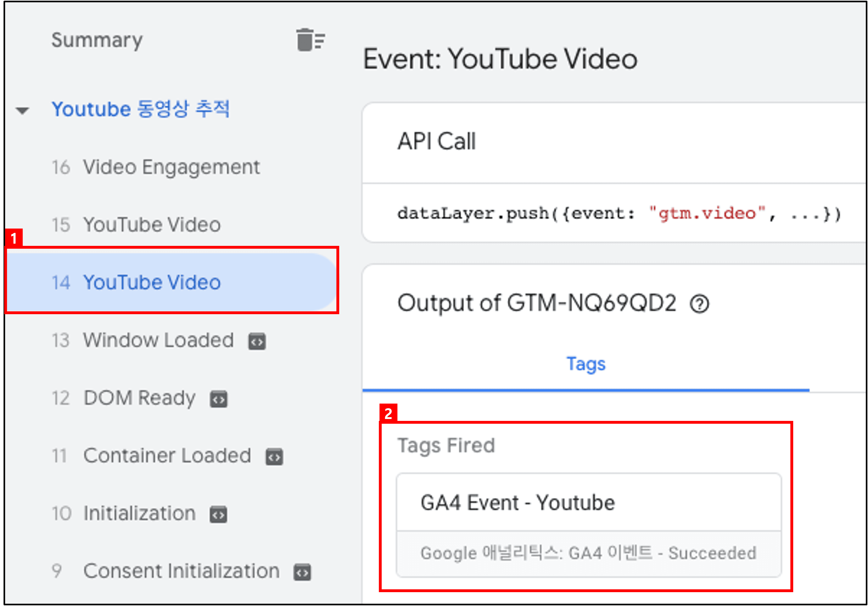868x606 pixels.
Task: Open the GA4 Event - Youtube tag card
Action: click(589, 525)
